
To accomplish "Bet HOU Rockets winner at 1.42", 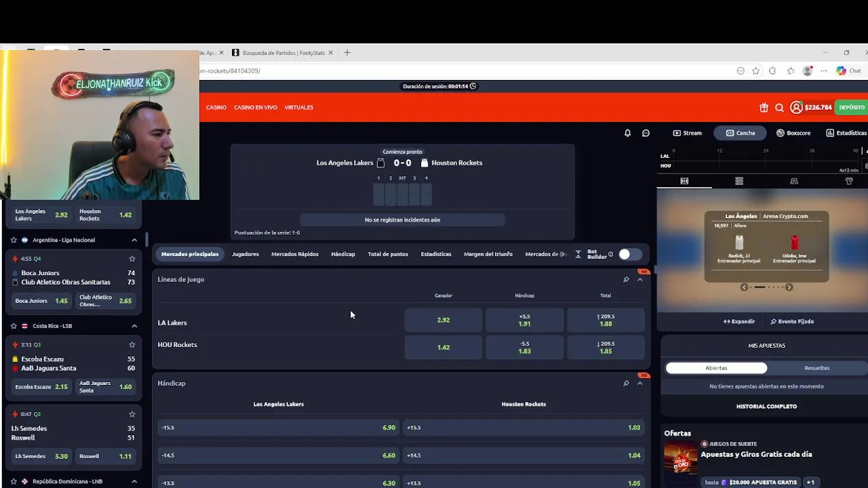I will click(443, 347).
